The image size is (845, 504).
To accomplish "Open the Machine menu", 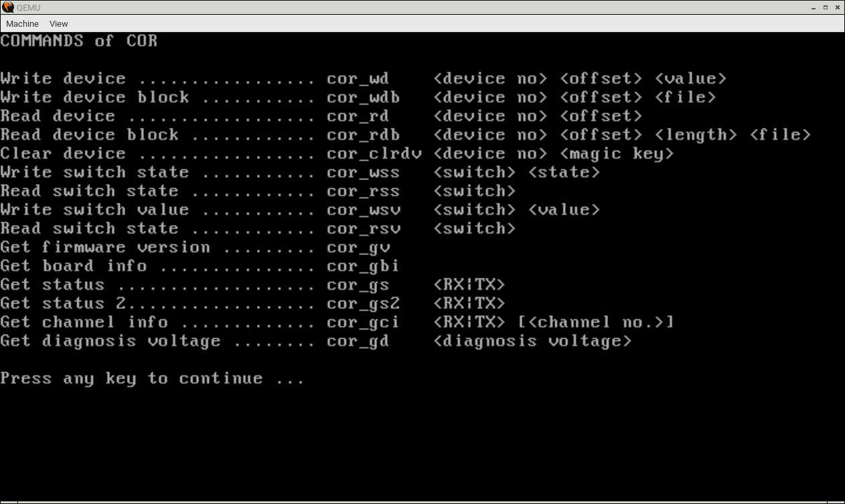I will 22,23.
